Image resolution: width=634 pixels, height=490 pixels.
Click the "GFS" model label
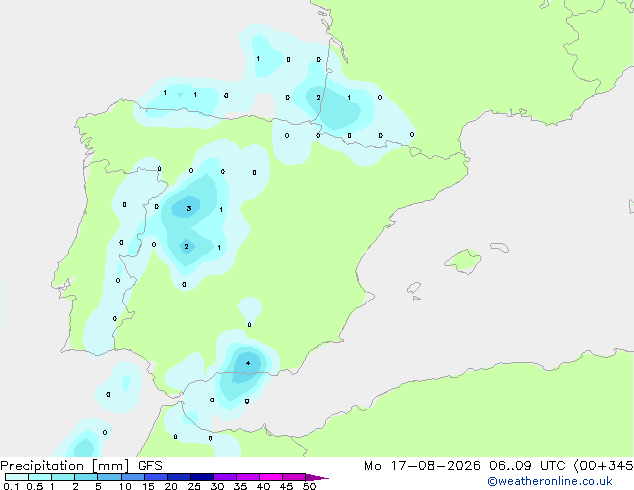pyautogui.click(x=150, y=466)
